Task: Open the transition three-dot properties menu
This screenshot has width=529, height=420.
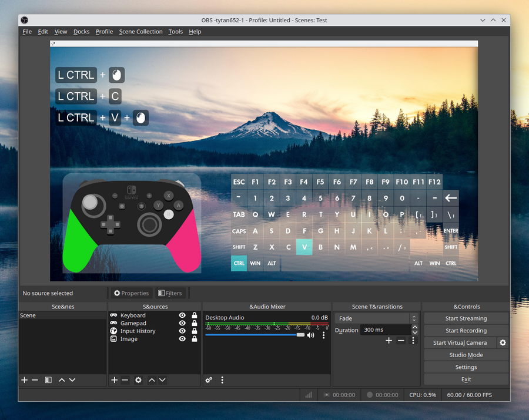Action: click(x=413, y=341)
